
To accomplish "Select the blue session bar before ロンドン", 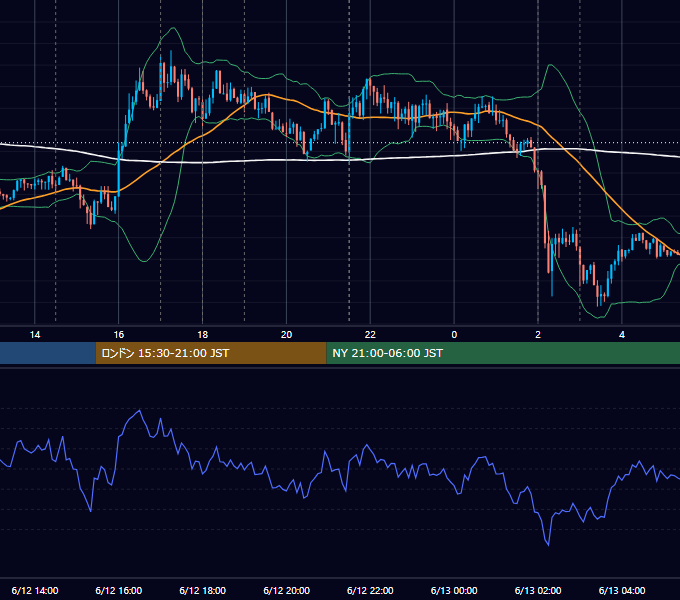I will (x=48, y=353).
